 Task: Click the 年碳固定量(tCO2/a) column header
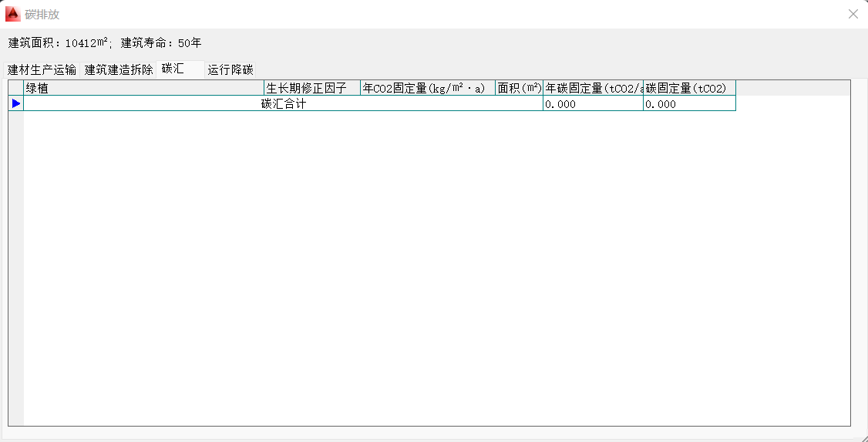[593, 88]
